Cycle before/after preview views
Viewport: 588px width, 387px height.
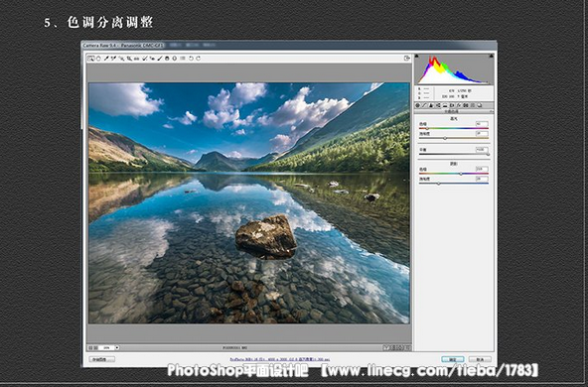386,347
